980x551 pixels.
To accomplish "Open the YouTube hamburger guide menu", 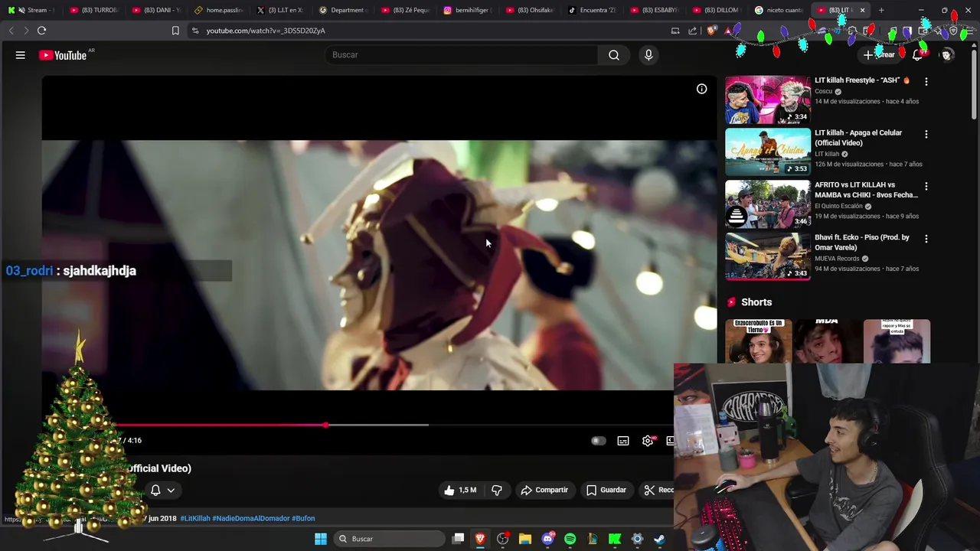I will pos(21,55).
